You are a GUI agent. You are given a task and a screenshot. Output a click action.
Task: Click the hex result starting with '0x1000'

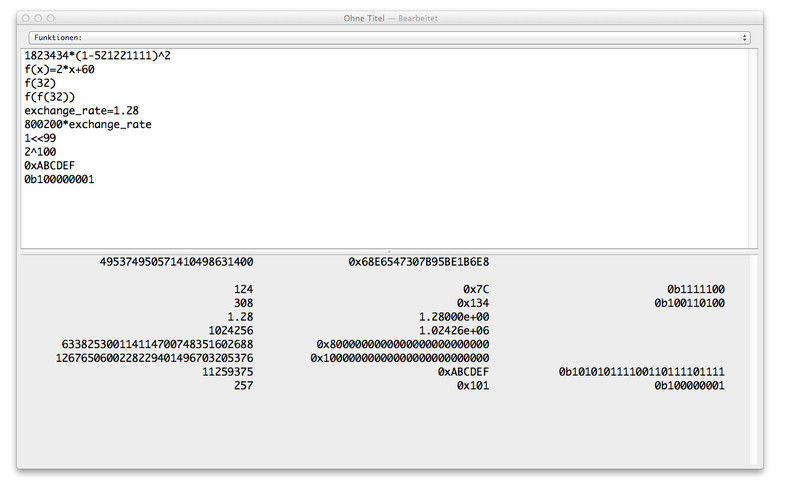point(400,359)
